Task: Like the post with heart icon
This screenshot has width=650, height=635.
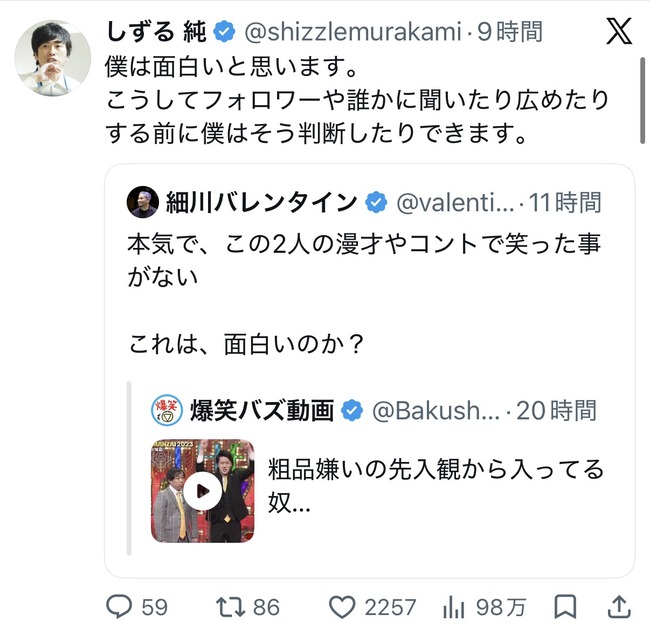Action: (x=342, y=607)
